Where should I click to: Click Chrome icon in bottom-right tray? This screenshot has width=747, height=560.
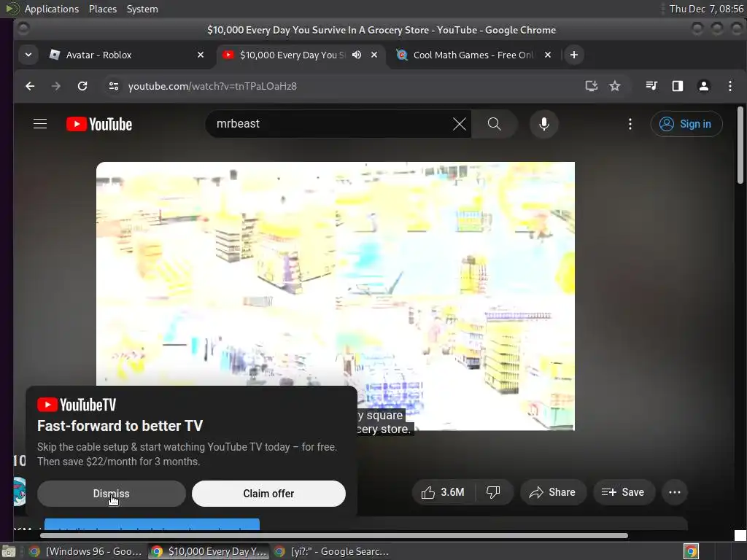[691, 551]
